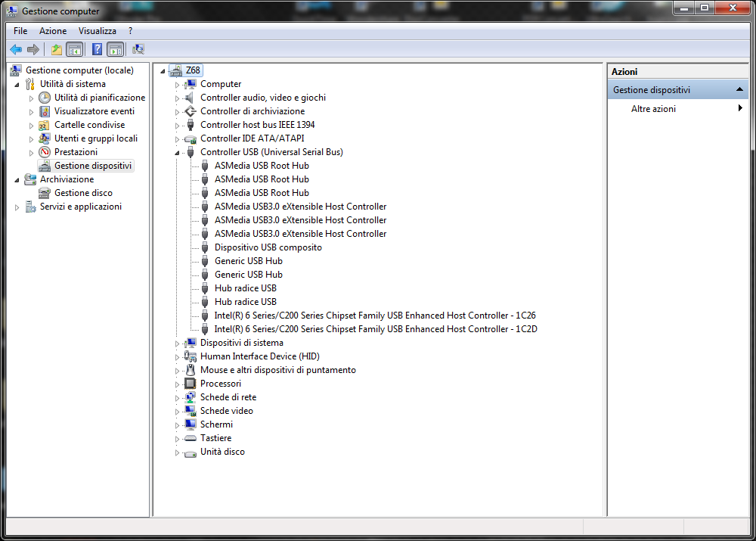Viewport: 756px width, 541px height.
Task: Collapse Gestione dispositivi actions section
Action: click(x=739, y=90)
